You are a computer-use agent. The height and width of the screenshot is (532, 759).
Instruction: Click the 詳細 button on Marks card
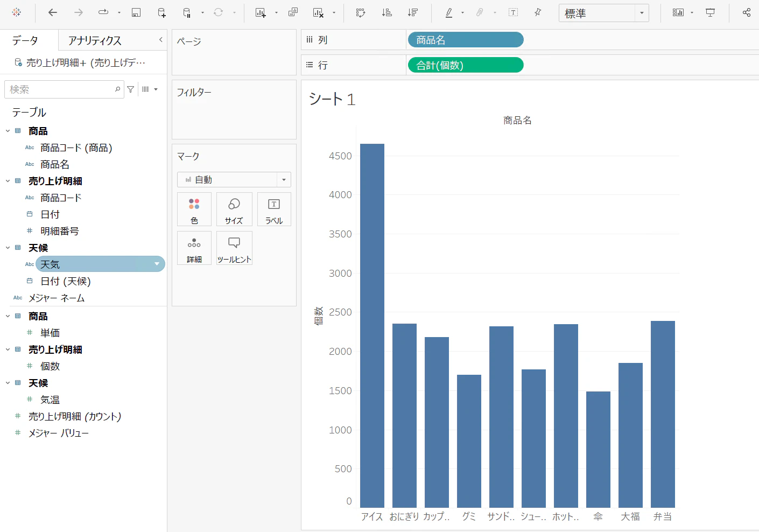click(x=194, y=248)
